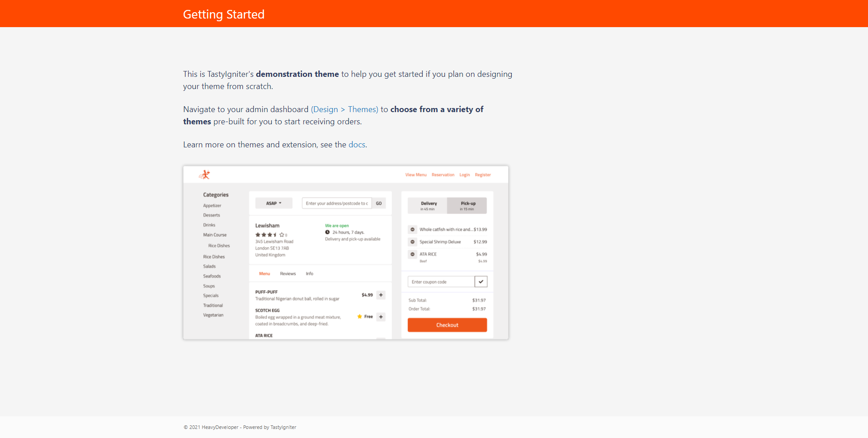Click the plus icon next to PUFF-PUFF

tap(381, 295)
